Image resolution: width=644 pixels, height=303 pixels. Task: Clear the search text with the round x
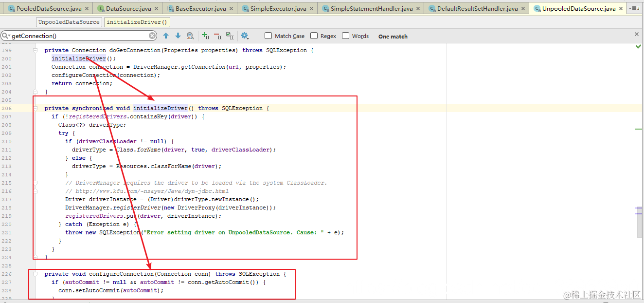152,36
